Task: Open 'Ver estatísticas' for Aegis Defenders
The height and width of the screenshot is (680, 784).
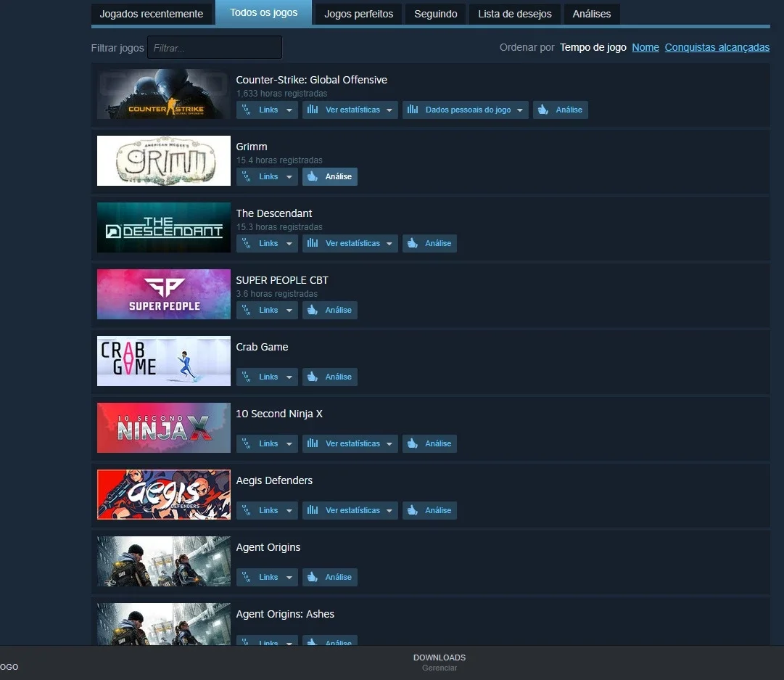Action: (x=350, y=510)
